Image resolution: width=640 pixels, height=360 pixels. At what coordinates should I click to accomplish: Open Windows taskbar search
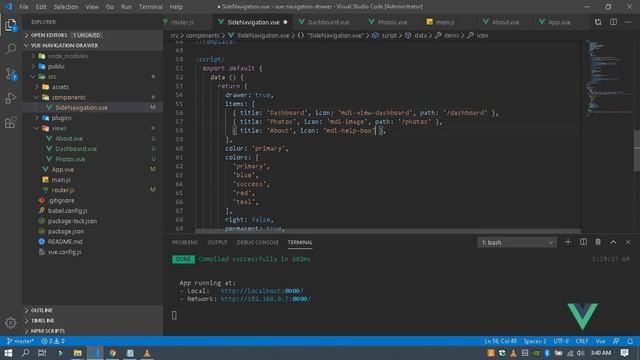tap(25, 353)
